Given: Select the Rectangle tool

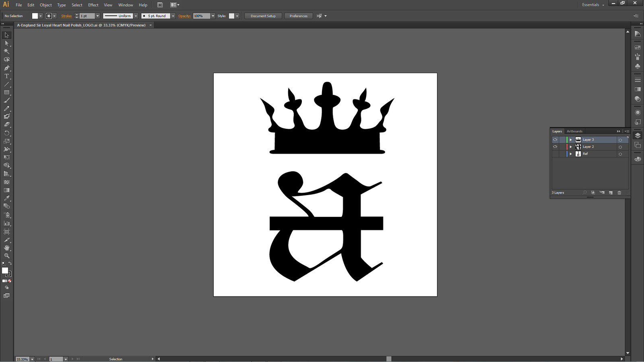Looking at the screenshot, I should [6, 93].
